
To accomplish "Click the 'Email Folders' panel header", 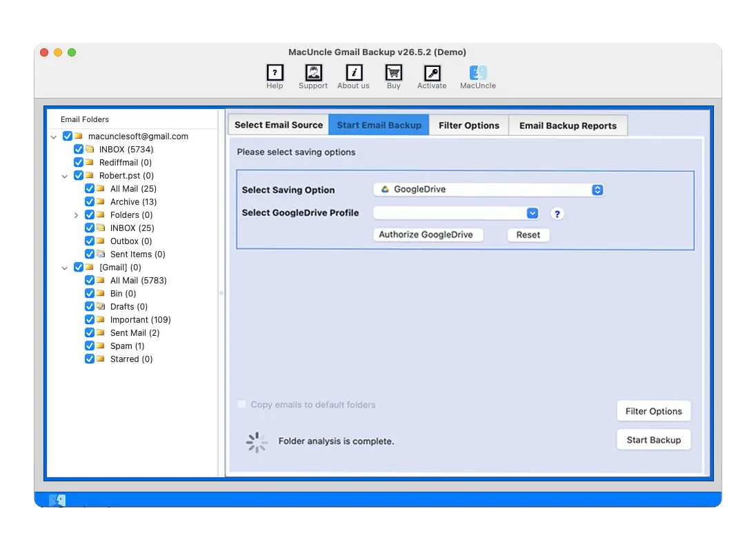I will (85, 119).
